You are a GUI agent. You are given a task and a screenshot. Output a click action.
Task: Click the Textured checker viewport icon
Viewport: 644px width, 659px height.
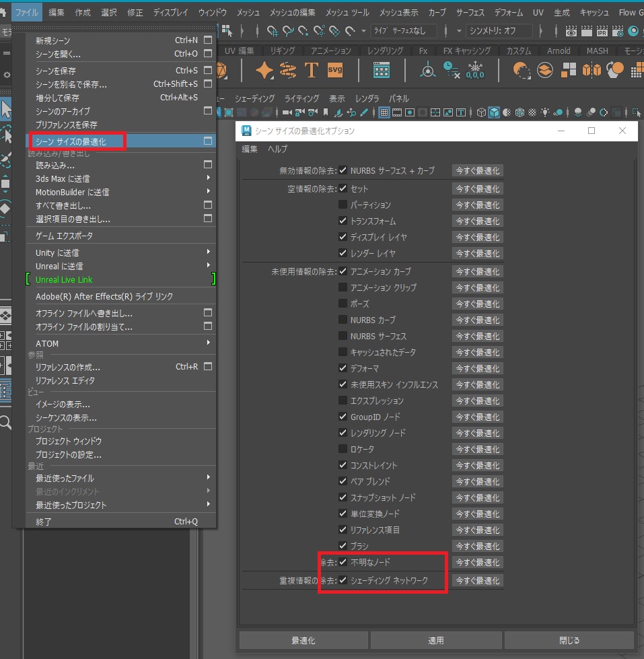tap(532, 112)
